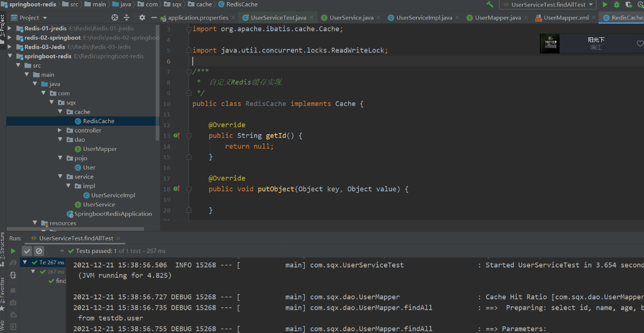644x333 pixels.
Task: Collapse the dao package
Action: pyautogui.click(x=60, y=140)
